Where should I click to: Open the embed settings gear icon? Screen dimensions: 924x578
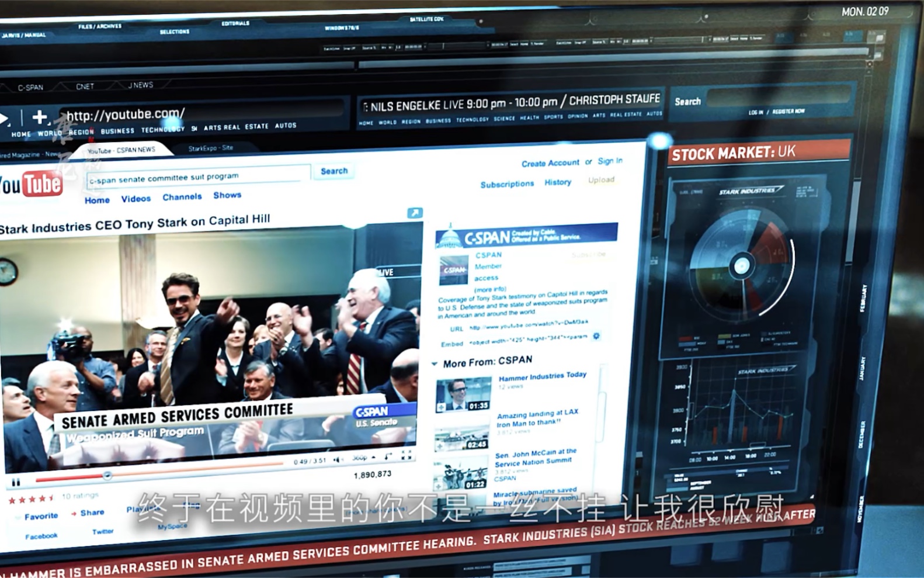coord(596,336)
